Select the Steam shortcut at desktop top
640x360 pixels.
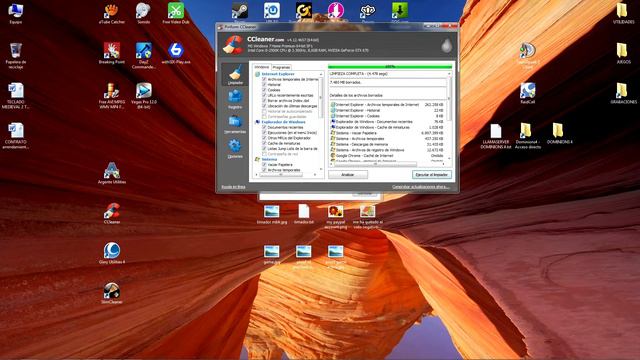point(240,11)
